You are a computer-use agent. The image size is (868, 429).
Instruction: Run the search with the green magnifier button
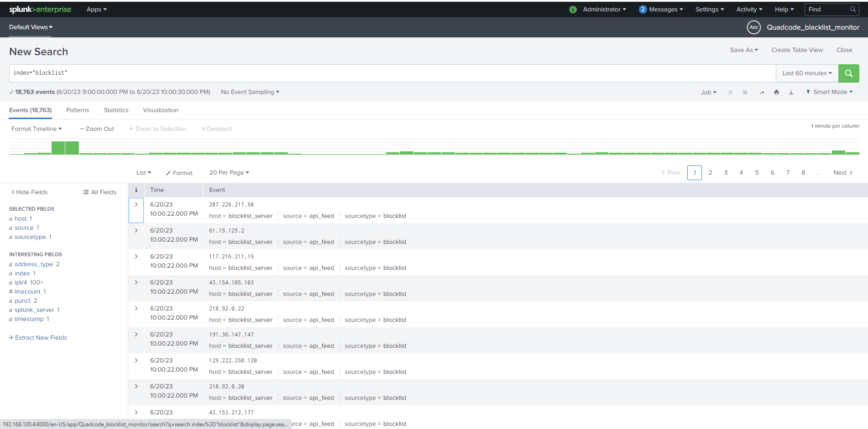pos(848,73)
